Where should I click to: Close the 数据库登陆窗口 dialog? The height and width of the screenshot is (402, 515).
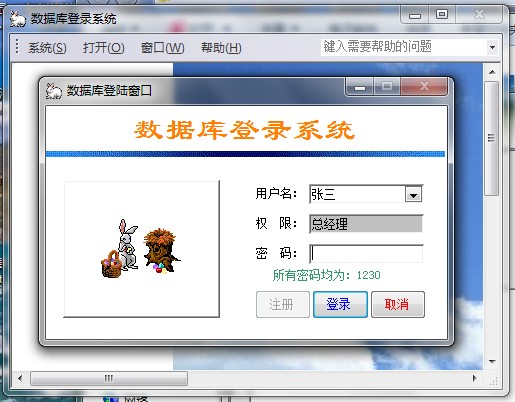424,87
